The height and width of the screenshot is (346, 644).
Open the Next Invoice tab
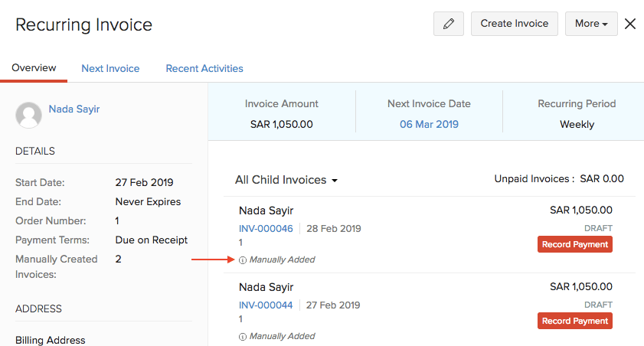click(x=110, y=69)
